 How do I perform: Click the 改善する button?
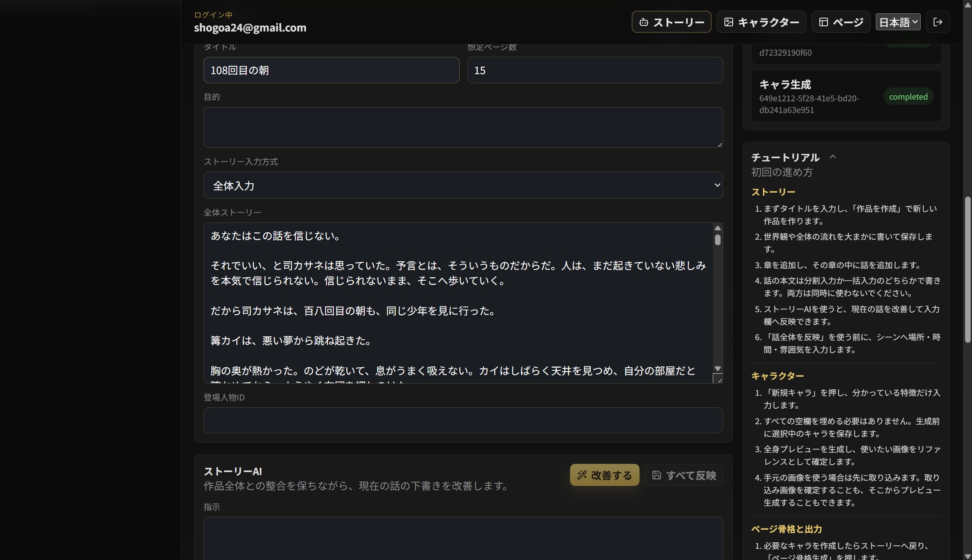coord(605,475)
